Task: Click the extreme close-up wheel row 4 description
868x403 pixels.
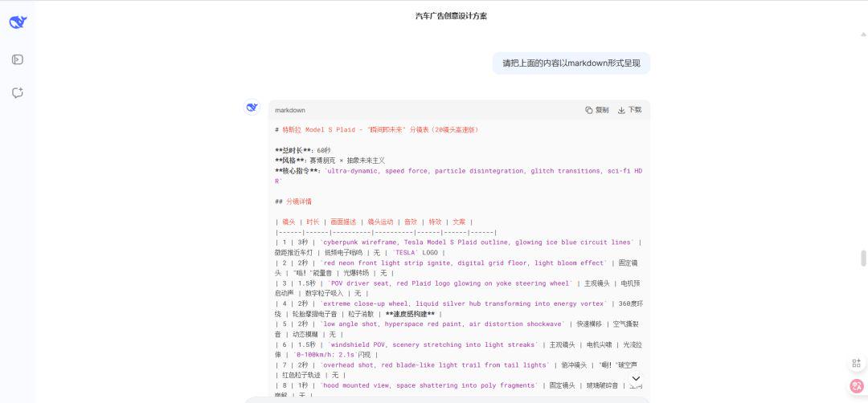Action: [x=465, y=304]
